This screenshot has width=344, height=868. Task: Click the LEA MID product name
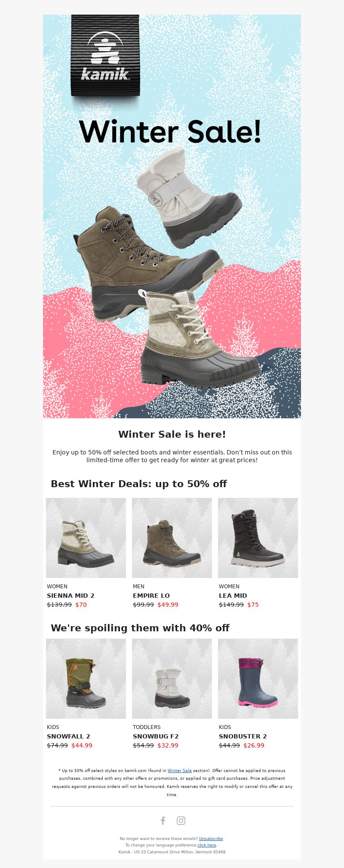click(233, 596)
